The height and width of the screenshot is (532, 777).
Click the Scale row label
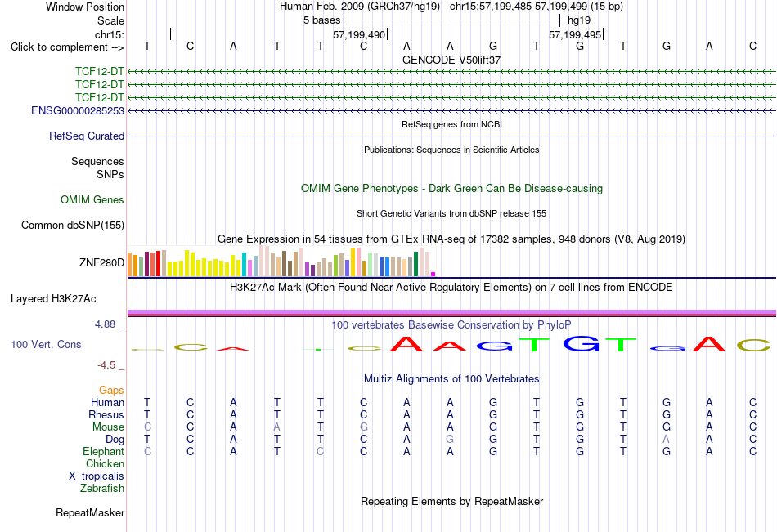pos(111,20)
